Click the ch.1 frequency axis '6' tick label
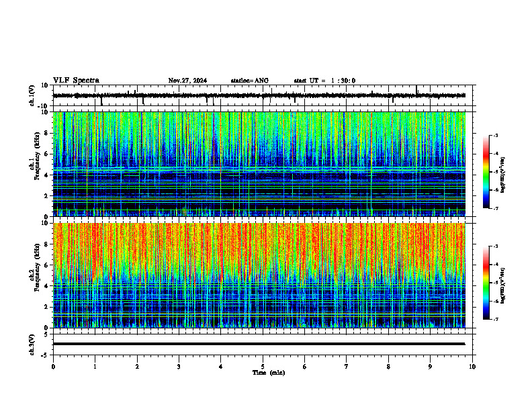532x411 pixels. click(46, 154)
